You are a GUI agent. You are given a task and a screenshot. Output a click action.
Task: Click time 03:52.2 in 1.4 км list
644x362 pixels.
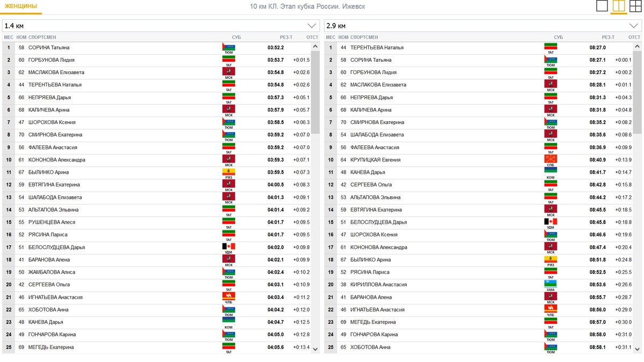click(x=275, y=48)
